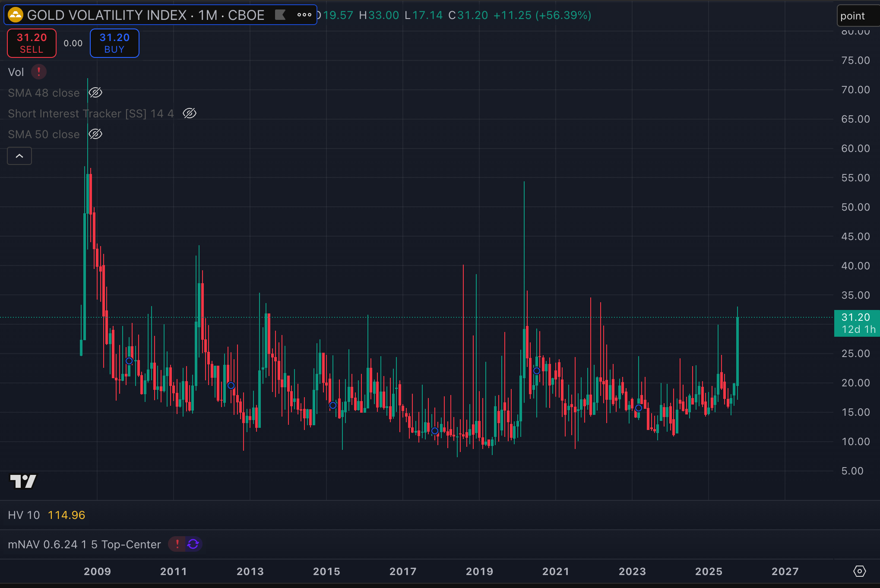
Task: Click the green 31.20 current price label
Action: [x=856, y=323]
